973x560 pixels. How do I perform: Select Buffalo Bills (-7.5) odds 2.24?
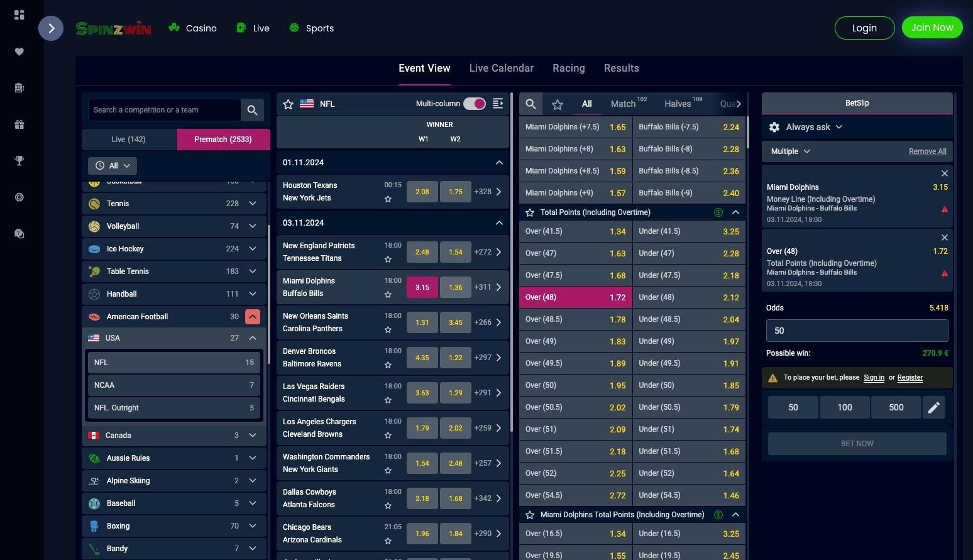point(689,127)
